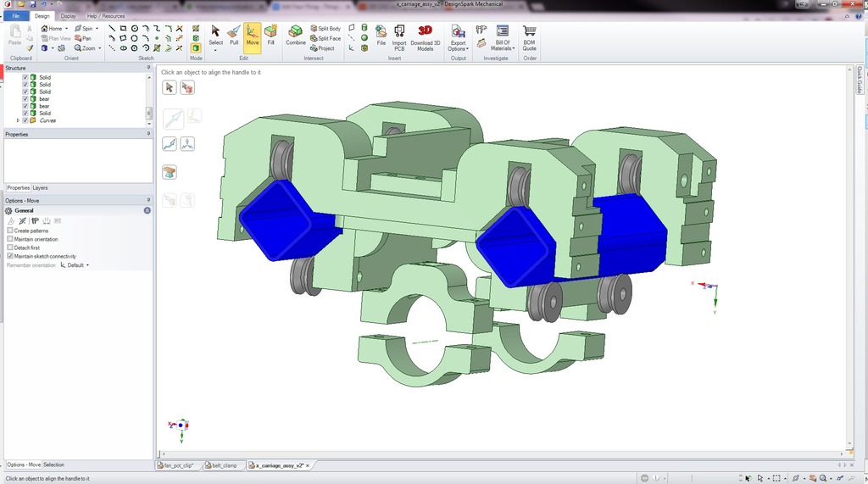
Task: Select the Project tool
Action: pyautogui.click(x=322, y=48)
